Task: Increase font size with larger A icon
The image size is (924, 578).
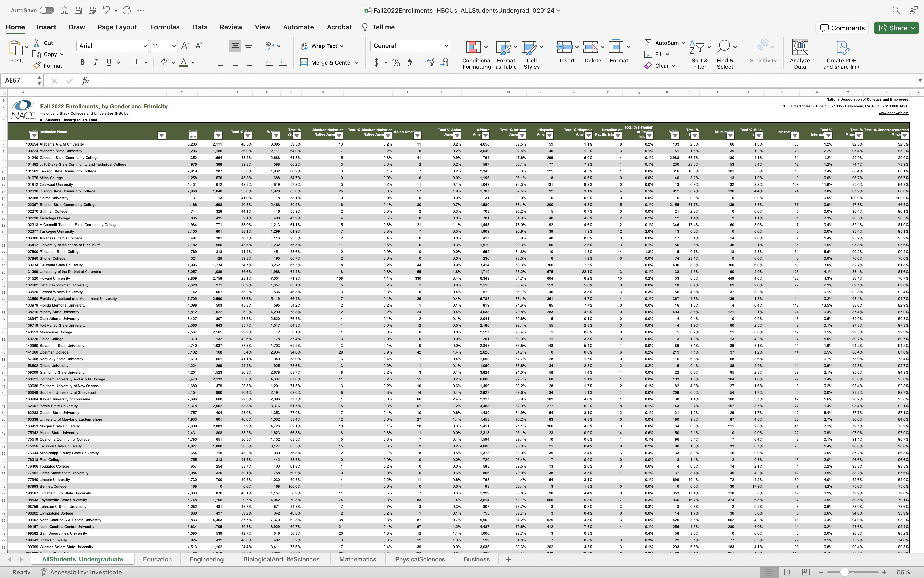Action: coord(185,46)
